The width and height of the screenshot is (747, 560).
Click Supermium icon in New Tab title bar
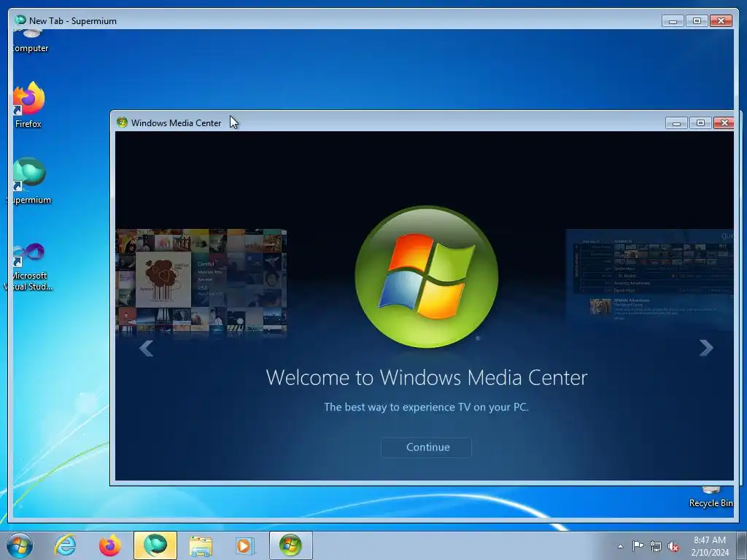[x=20, y=20]
